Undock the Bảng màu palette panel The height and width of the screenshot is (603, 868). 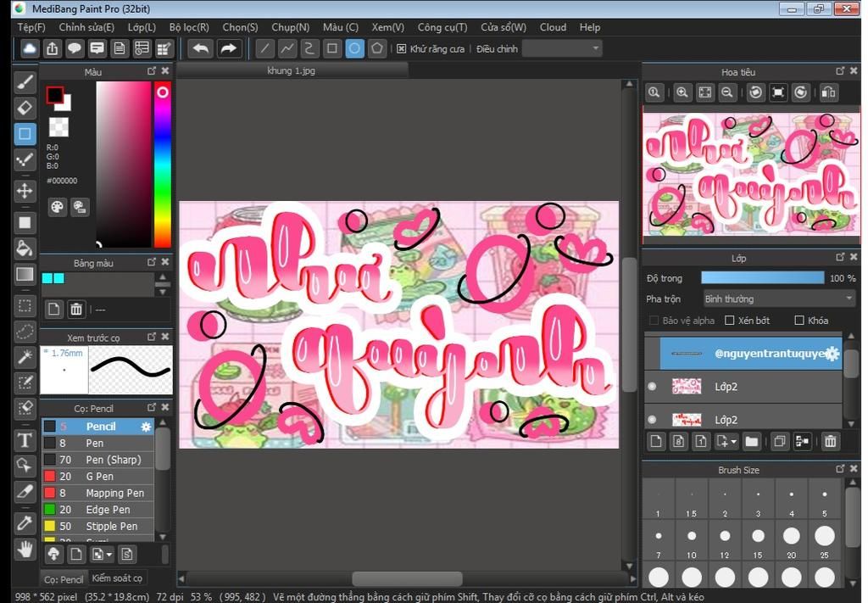(152, 262)
